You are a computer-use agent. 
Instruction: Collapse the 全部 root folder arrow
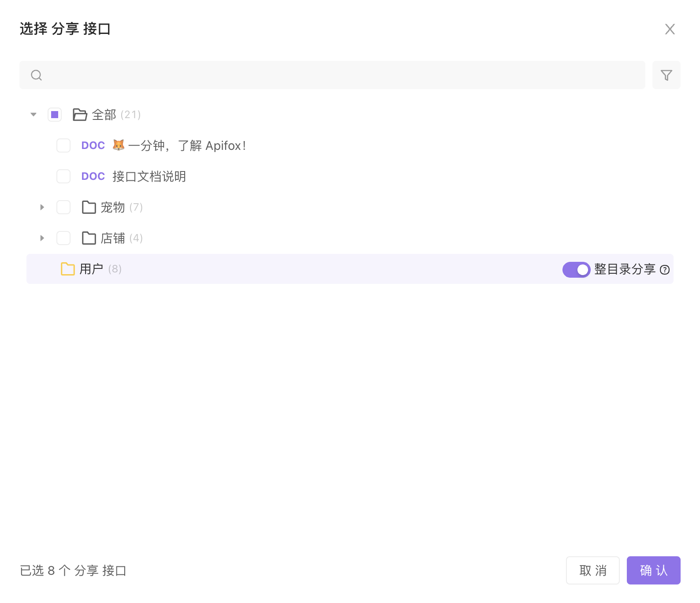[34, 115]
